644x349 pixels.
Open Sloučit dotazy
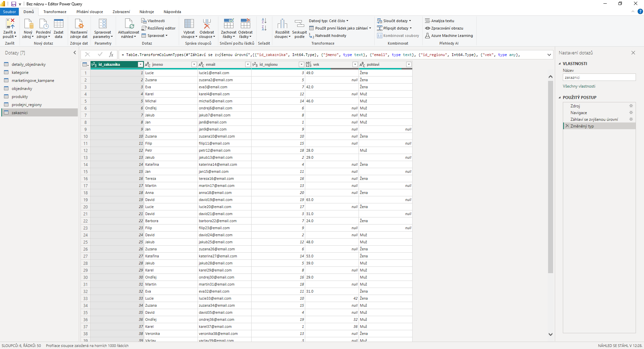tap(394, 20)
